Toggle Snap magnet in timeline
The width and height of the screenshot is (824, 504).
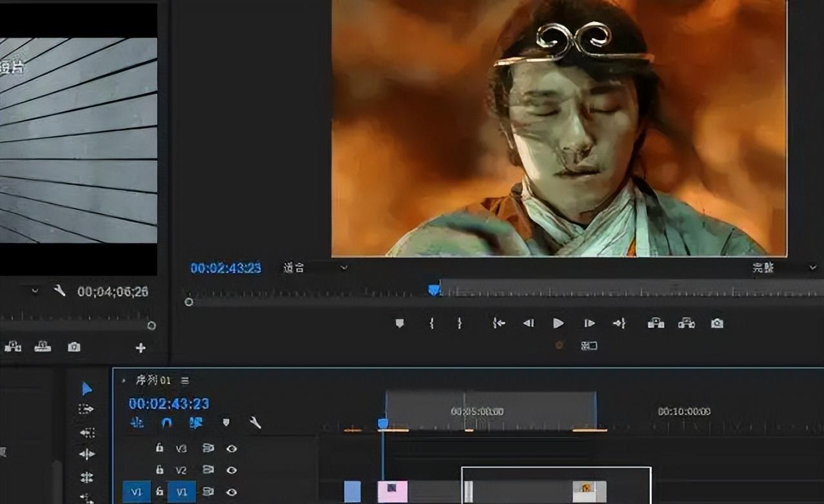pyautogui.click(x=166, y=423)
